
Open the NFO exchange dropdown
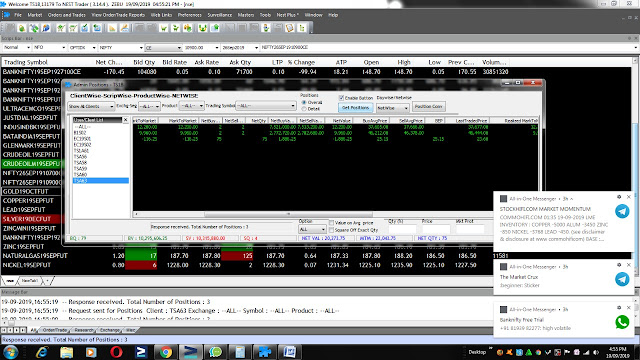tap(49, 48)
